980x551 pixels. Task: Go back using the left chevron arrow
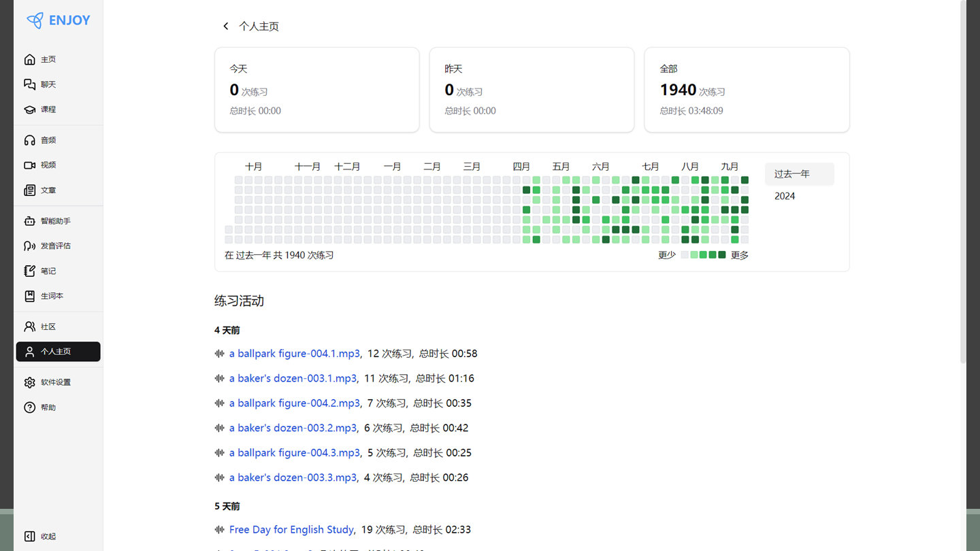pos(226,27)
